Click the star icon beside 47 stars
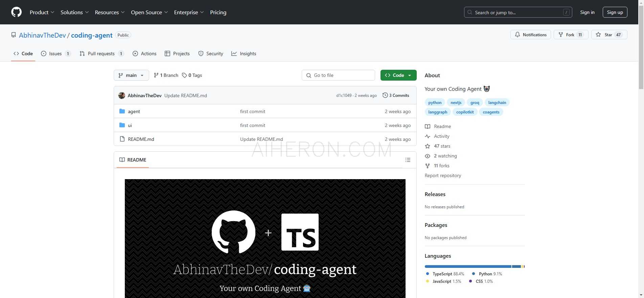 coord(428,146)
